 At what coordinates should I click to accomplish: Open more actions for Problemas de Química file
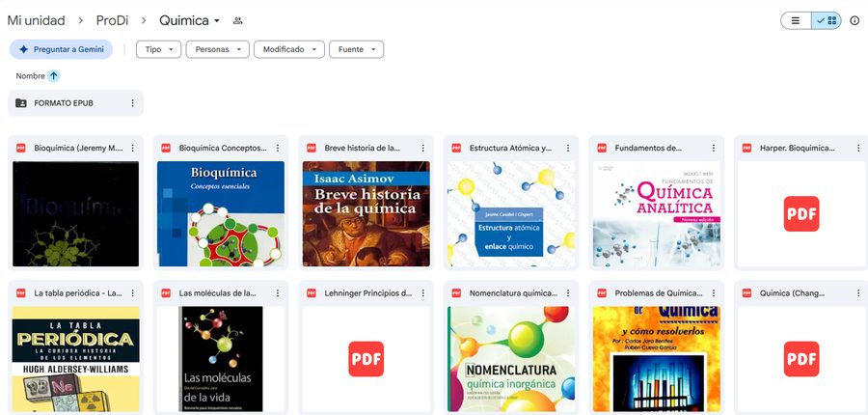(713, 293)
